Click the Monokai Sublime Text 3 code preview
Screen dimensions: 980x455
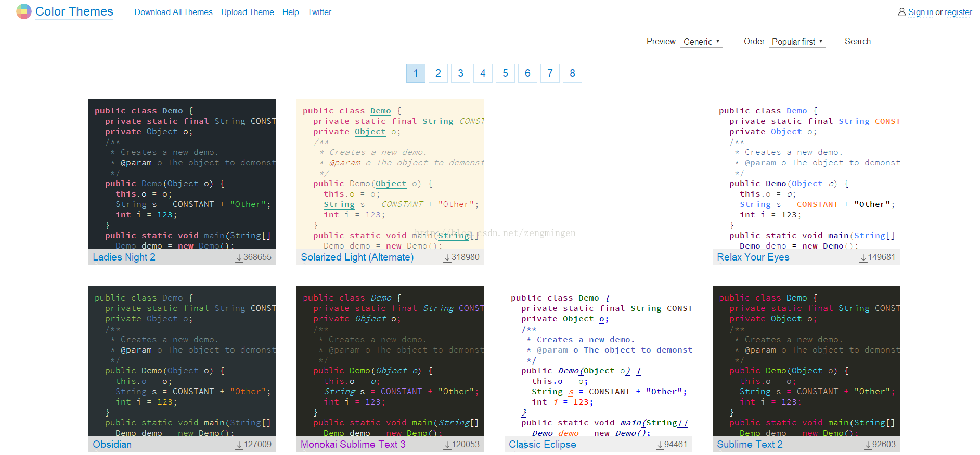coord(390,361)
